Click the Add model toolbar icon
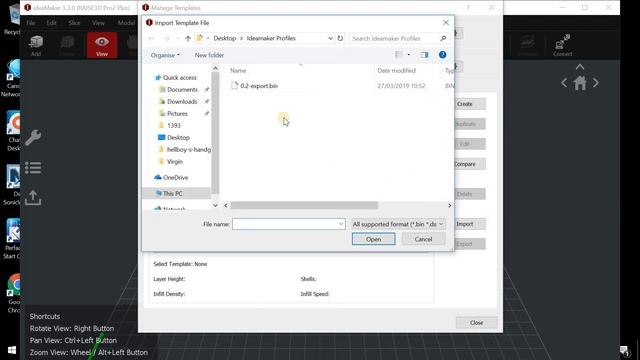The height and width of the screenshot is (360, 640). click(x=36, y=45)
